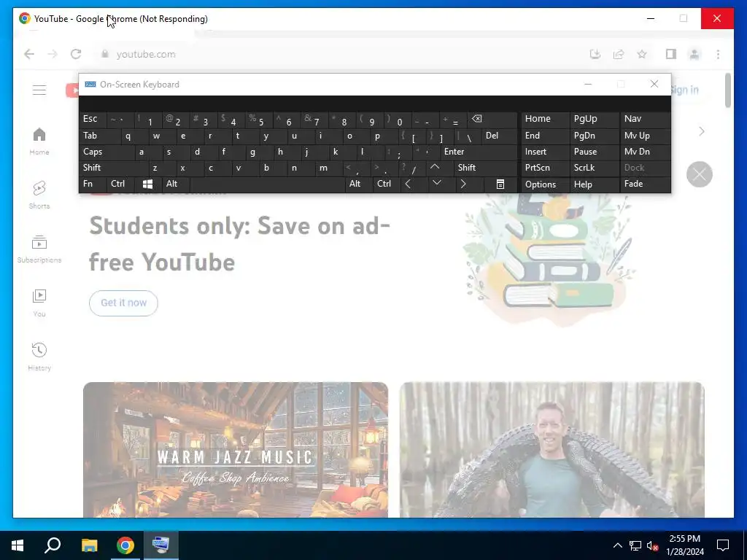Click the context menu key on On-Screen Keyboard

[500, 184]
